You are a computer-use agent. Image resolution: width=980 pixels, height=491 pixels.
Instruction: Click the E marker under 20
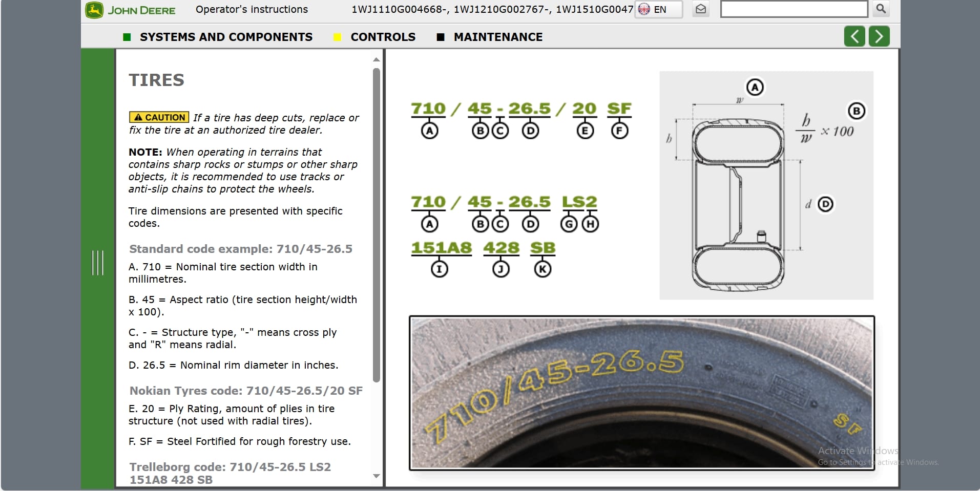(585, 131)
